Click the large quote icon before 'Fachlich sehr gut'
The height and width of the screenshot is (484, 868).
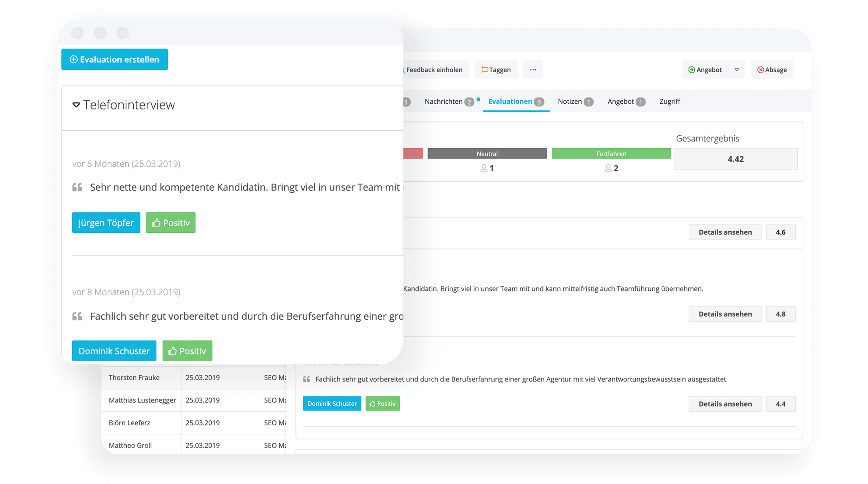(77, 317)
